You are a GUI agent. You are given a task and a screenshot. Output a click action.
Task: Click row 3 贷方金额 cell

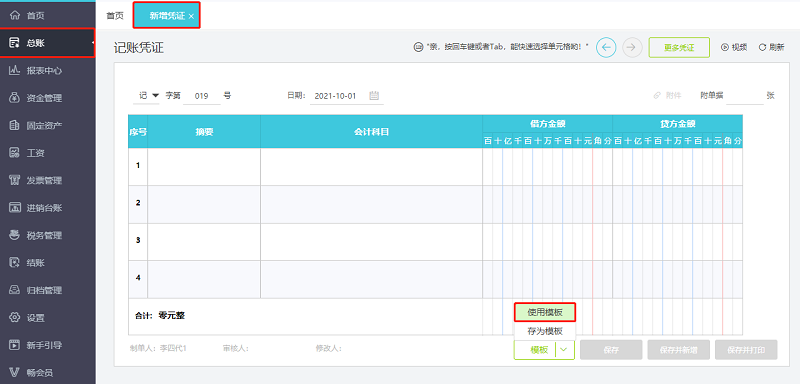[x=678, y=242]
